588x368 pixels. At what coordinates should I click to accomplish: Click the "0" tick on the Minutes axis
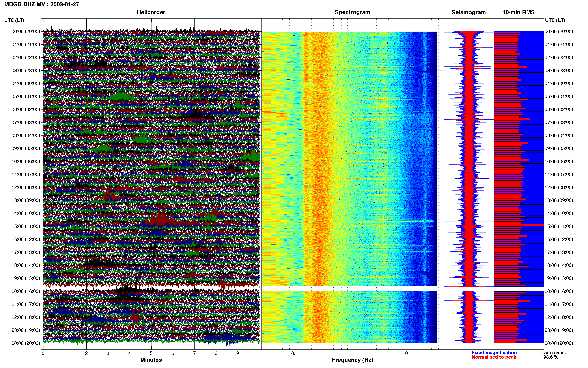pyautogui.click(x=43, y=353)
